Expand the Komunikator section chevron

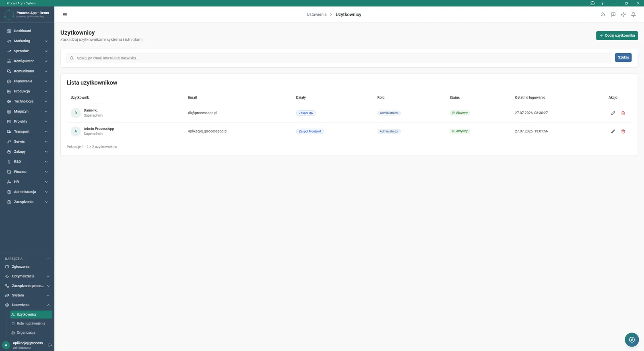(x=46, y=71)
